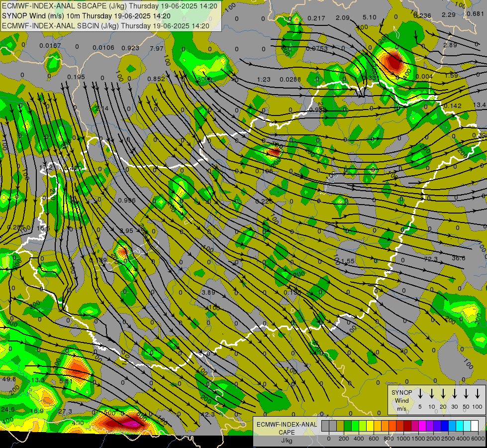
Task: Click the 0.996 value on the map
Action: 127,201
